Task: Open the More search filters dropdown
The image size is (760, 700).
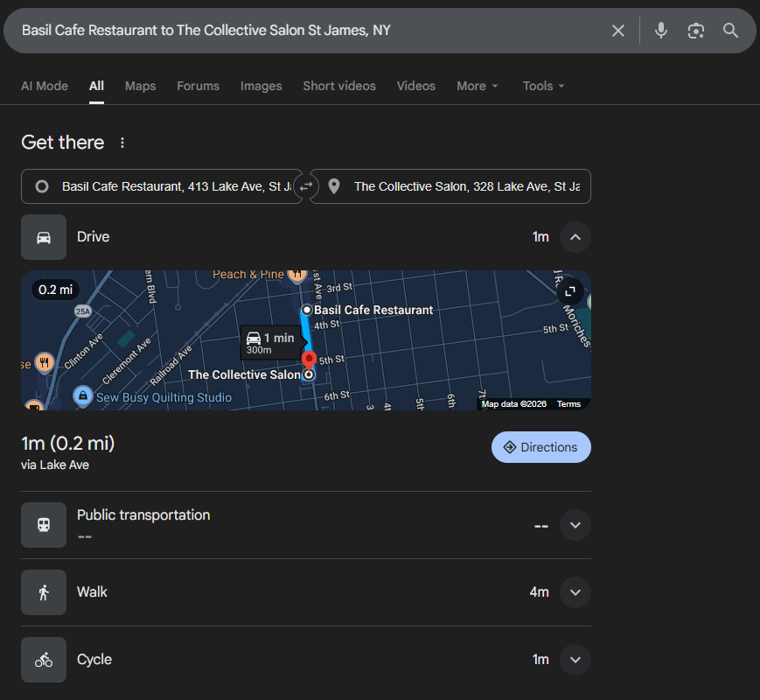Action: (x=478, y=86)
